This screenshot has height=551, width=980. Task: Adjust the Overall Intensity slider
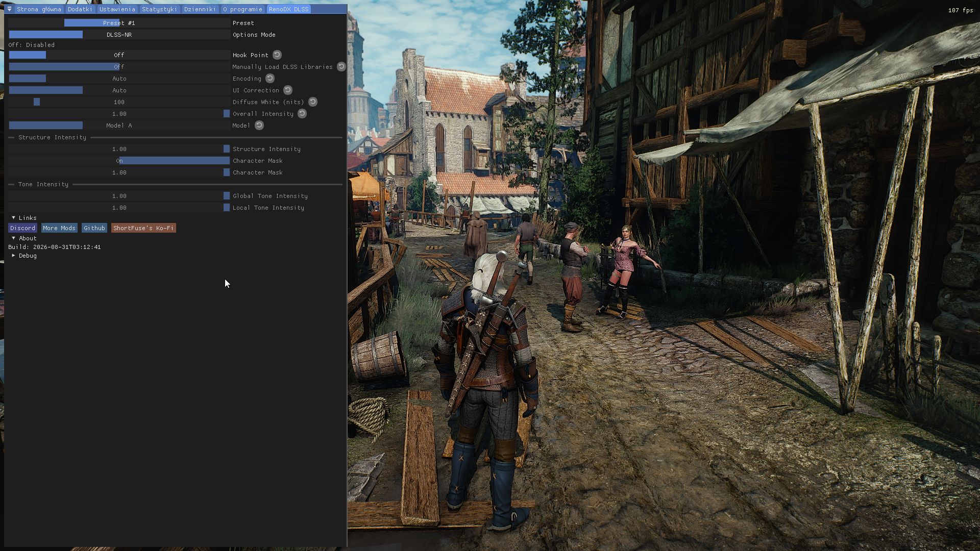pos(119,114)
